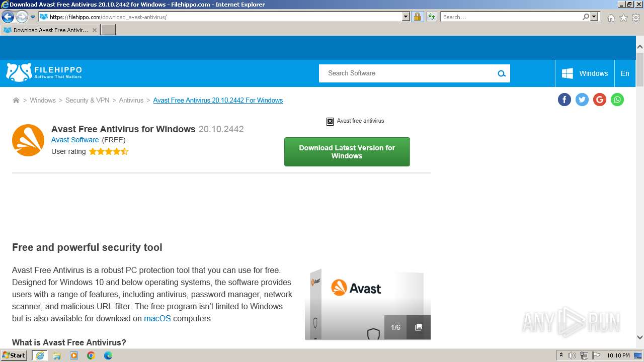This screenshot has height=362, width=644.
Task: Click Download Latest Version for Windows button
Action: click(347, 152)
